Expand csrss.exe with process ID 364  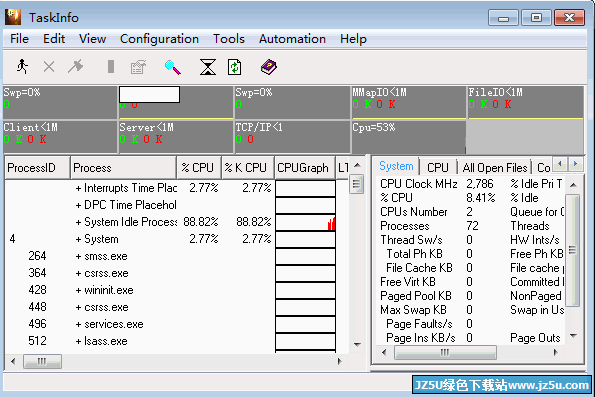point(78,274)
